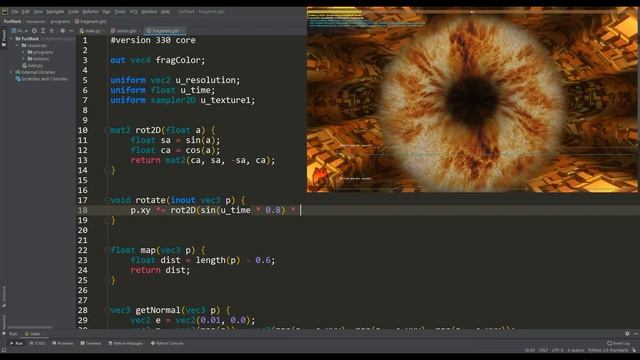Open the Tools menu
The image size is (640, 360).
(120, 12)
